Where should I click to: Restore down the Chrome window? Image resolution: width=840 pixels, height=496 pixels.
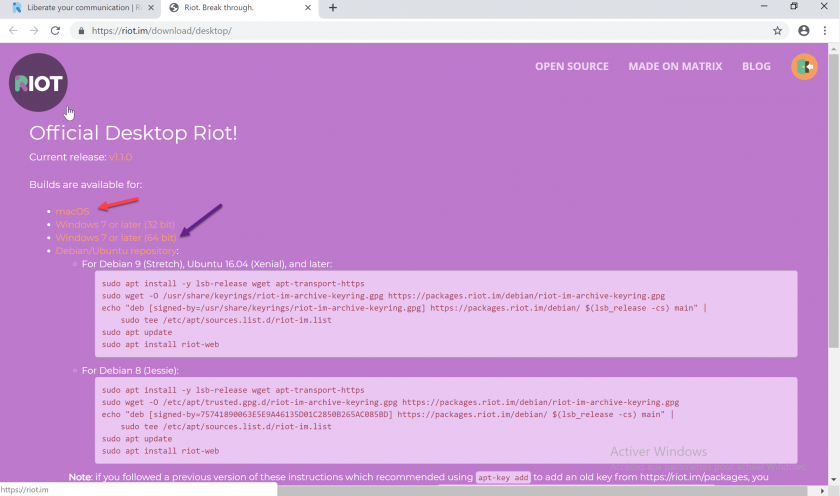click(x=794, y=6)
